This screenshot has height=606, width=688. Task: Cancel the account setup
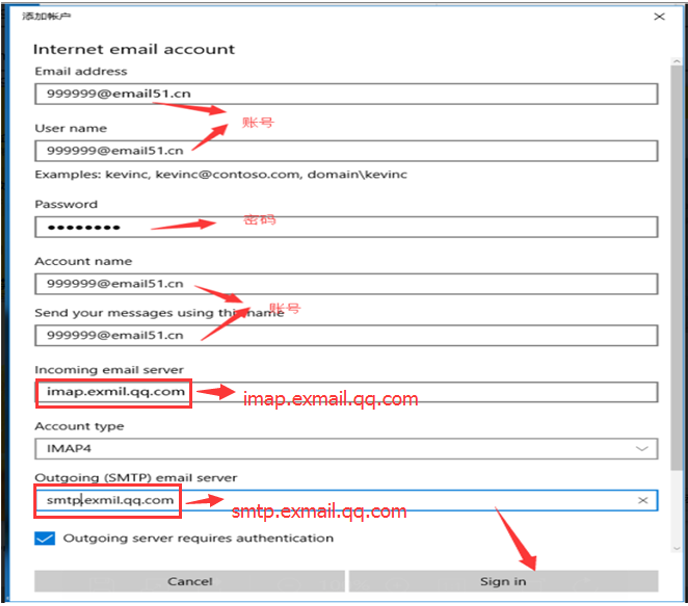pos(190,581)
